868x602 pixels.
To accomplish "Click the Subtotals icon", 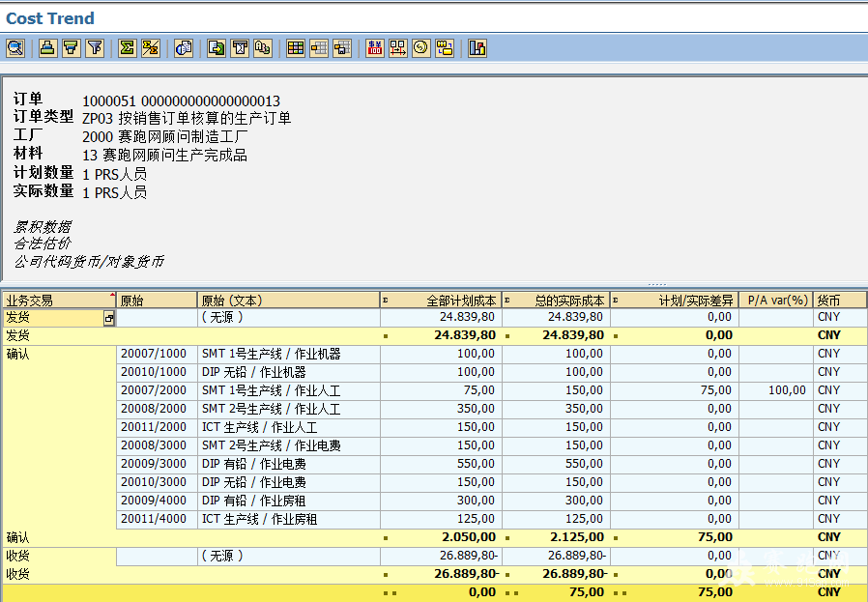I will pos(151,48).
